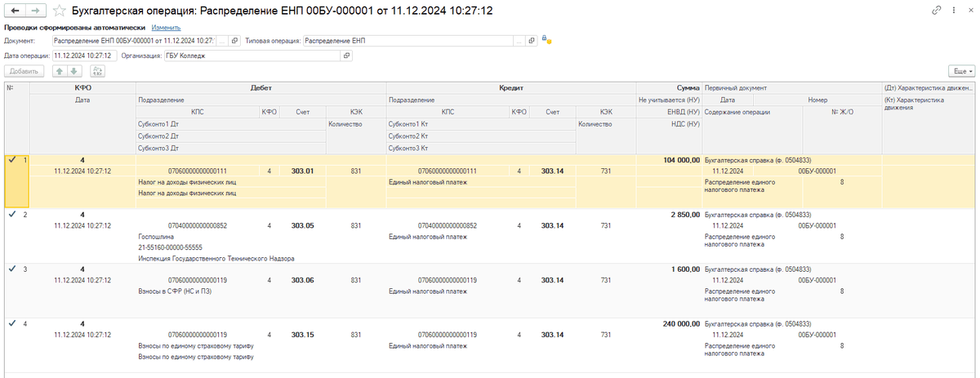Click Бухгалтерская справка (ф. 0504833) in row 2
Screen dimensions: 980x378
757,214
